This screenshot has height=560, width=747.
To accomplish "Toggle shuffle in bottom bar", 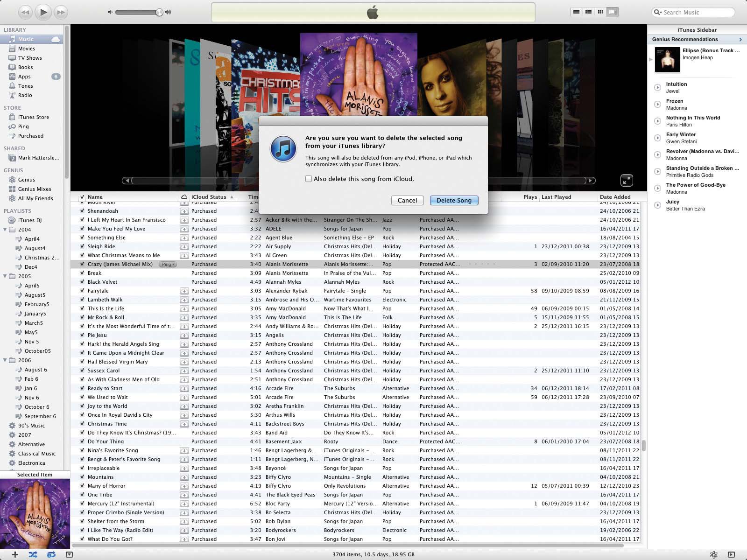I will point(33,554).
